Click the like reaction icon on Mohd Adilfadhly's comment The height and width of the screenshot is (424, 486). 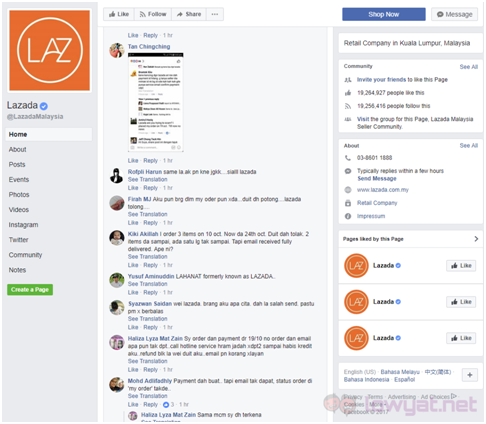pos(166,405)
